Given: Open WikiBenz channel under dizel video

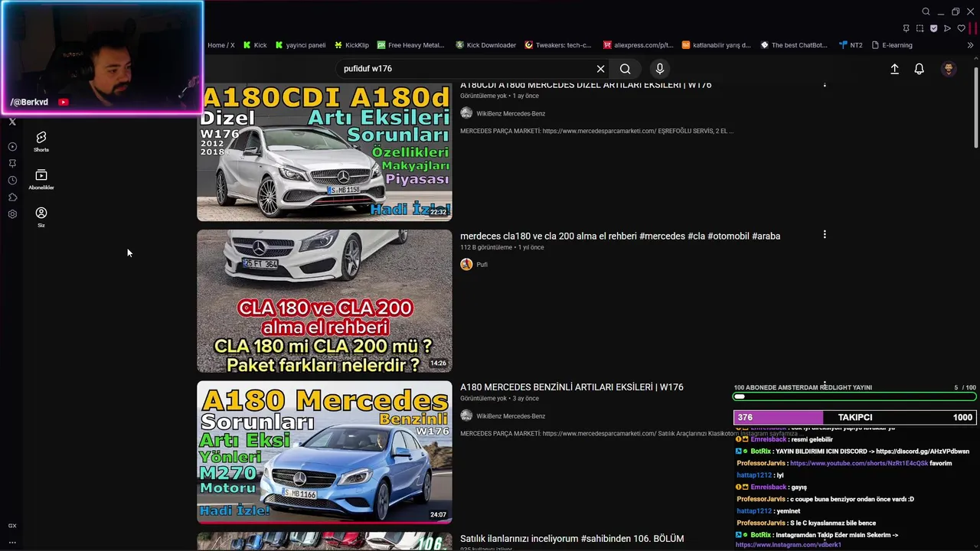Looking at the screenshot, I should [x=511, y=113].
